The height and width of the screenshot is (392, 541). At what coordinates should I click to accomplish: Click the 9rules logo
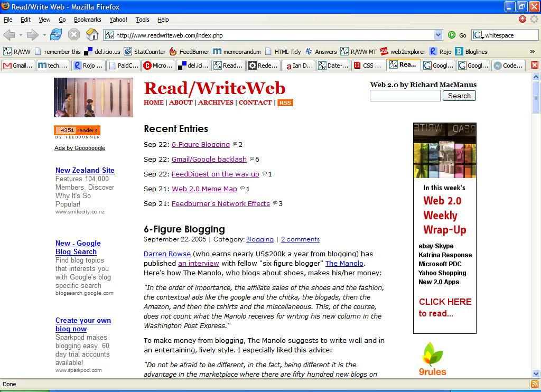point(432,359)
